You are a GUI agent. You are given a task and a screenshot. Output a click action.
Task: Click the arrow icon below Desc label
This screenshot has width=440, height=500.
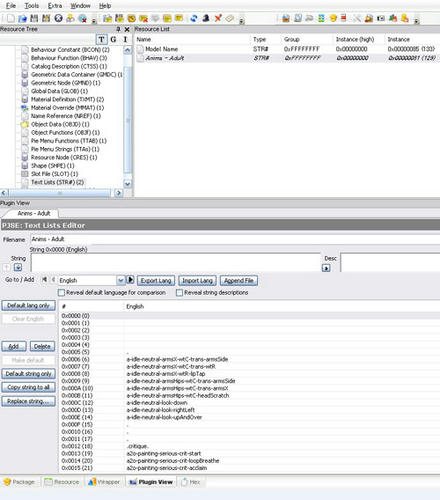pyautogui.click(x=326, y=268)
